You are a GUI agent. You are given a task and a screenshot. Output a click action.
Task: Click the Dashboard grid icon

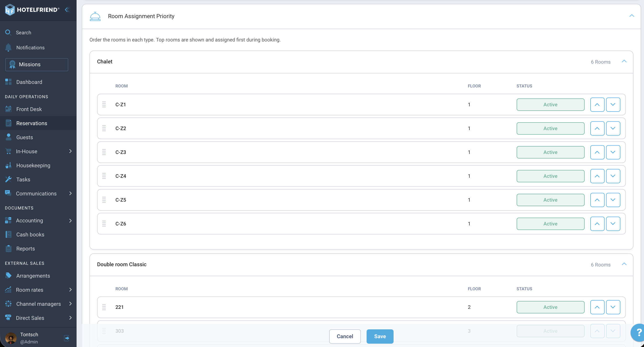8,82
